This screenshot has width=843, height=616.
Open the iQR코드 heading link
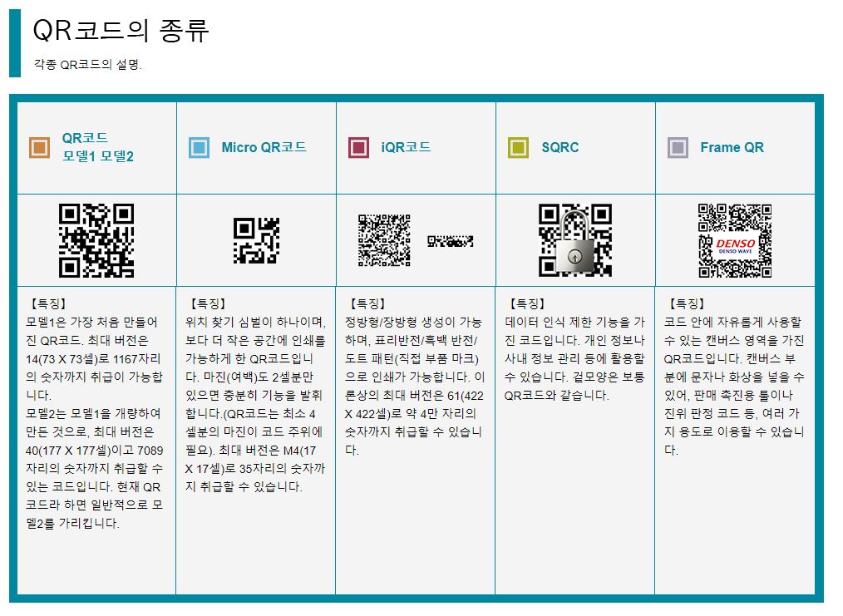tap(406, 147)
